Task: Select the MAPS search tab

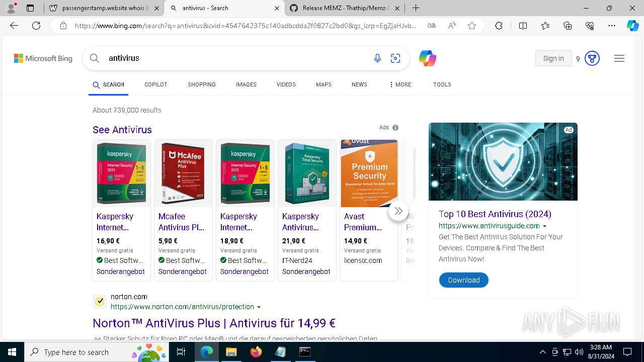Action: (x=324, y=84)
